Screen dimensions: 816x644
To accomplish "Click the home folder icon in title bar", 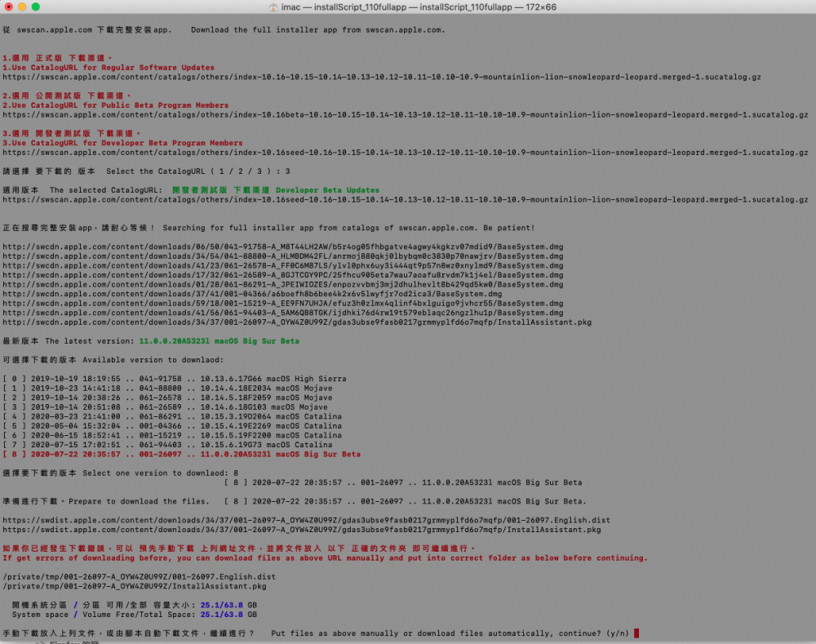I will (273, 7).
